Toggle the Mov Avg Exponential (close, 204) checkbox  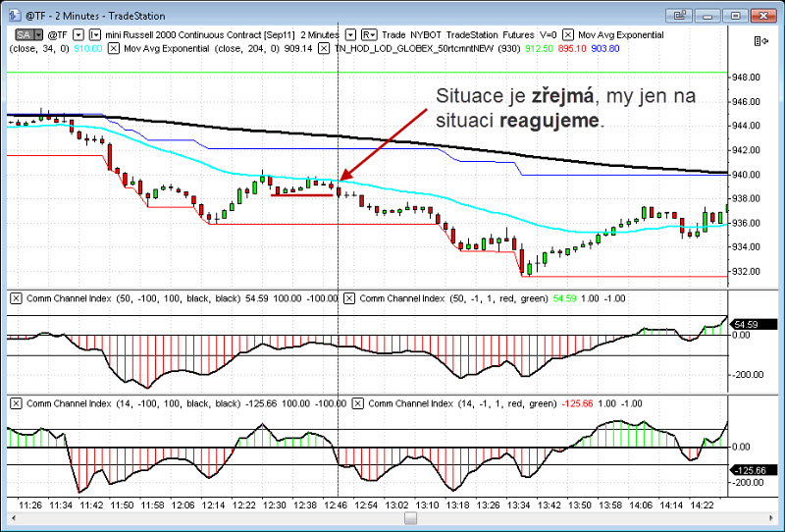point(114,49)
